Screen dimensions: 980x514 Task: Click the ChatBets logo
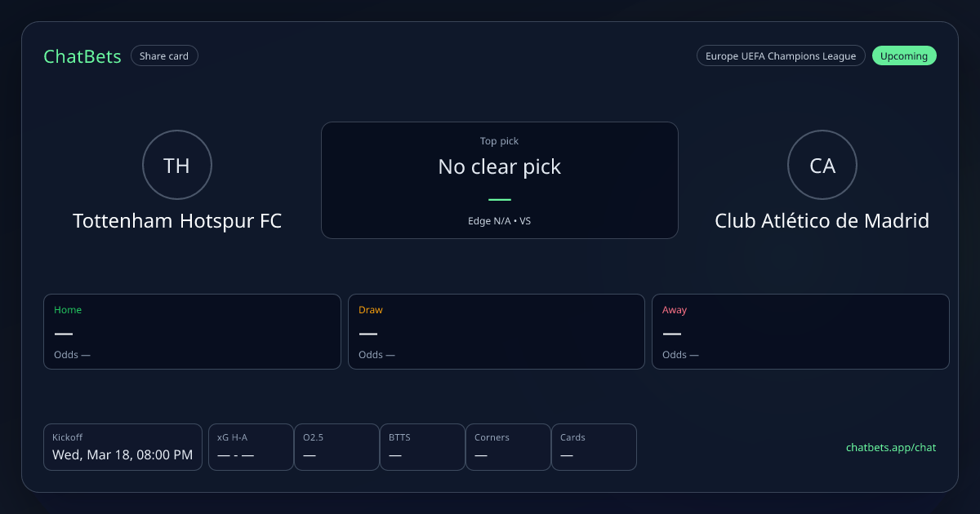(82, 56)
